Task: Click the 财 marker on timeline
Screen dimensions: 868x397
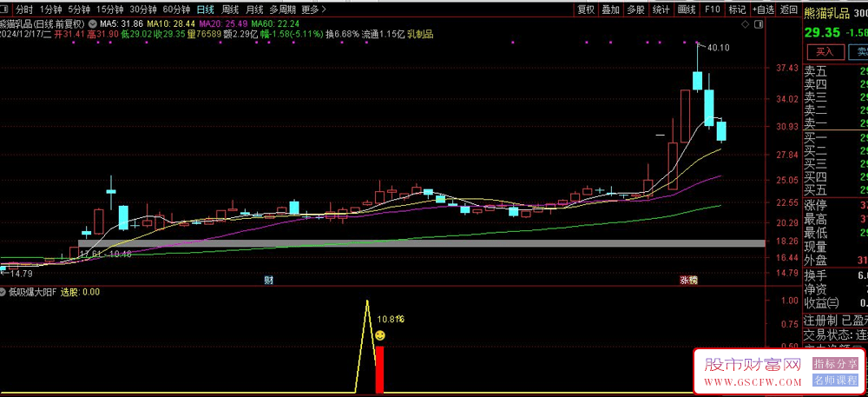Action: [x=268, y=281]
